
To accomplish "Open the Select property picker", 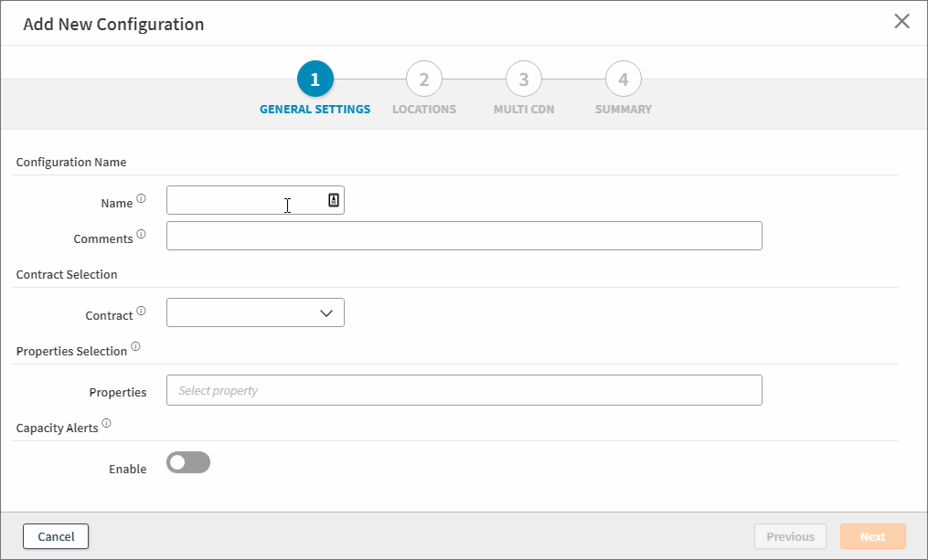I will click(464, 390).
